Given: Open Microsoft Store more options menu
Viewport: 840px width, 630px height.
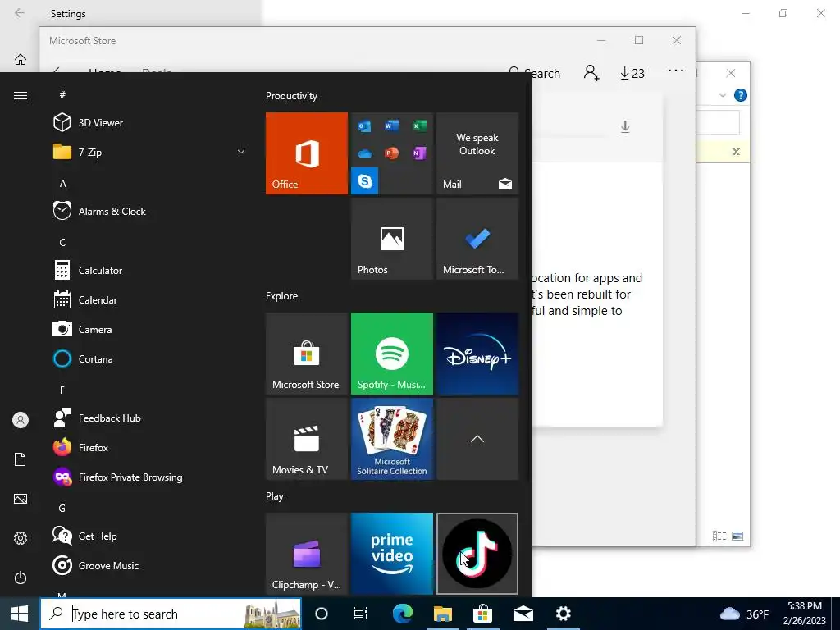Looking at the screenshot, I should point(676,71).
